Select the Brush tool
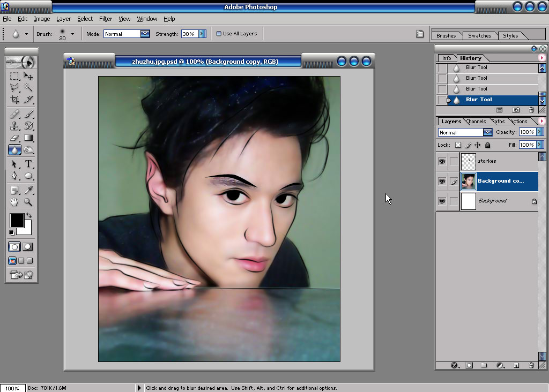The image size is (549, 392). click(28, 114)
